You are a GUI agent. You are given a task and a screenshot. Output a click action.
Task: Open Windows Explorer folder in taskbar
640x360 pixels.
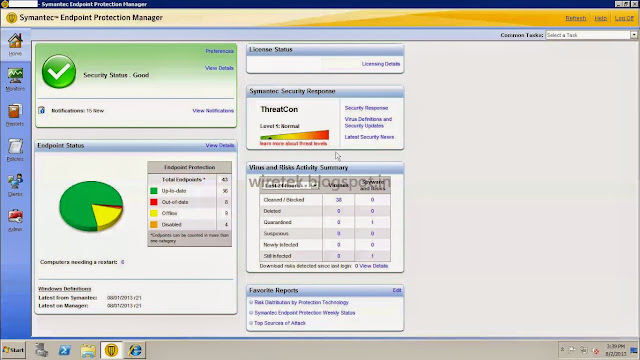[88, 350]
